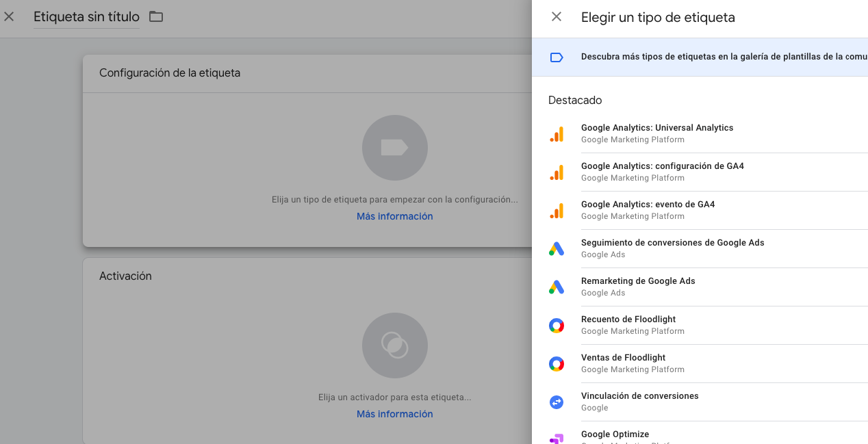
Task: Click 'Elija un tipo de etiqueta' prompt text
Action: [395, 200]
